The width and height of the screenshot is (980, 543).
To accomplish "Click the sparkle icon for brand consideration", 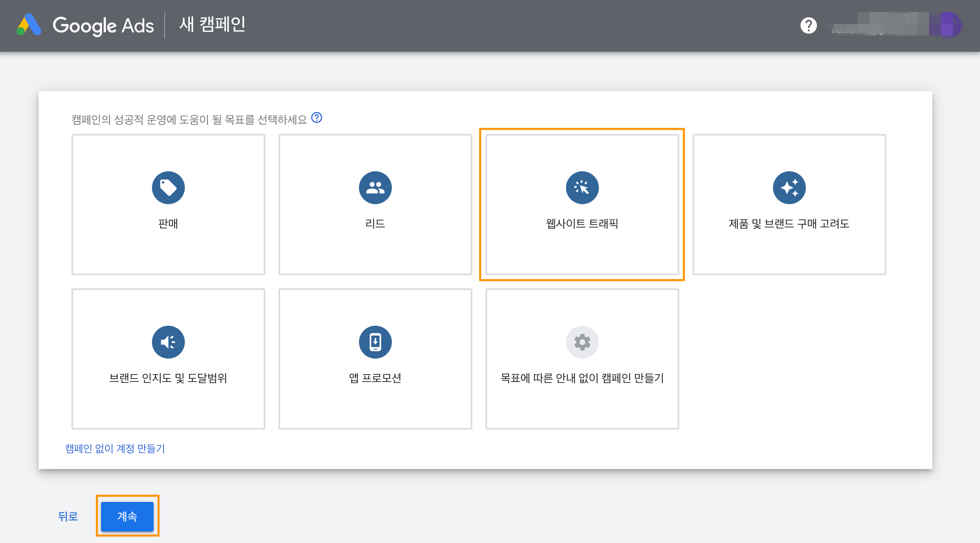I will pyautogui.click(x=789, y=188).
